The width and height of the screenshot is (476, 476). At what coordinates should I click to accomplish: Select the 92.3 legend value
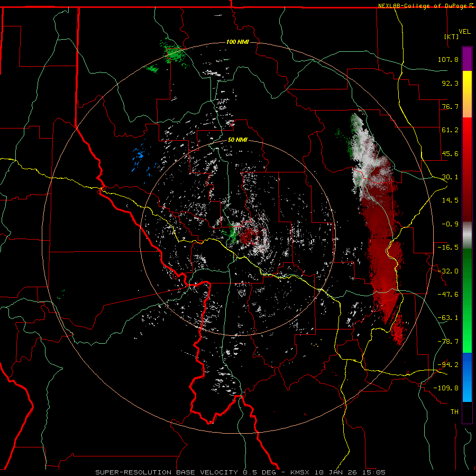pyautogui.click(x=450, y=83)
